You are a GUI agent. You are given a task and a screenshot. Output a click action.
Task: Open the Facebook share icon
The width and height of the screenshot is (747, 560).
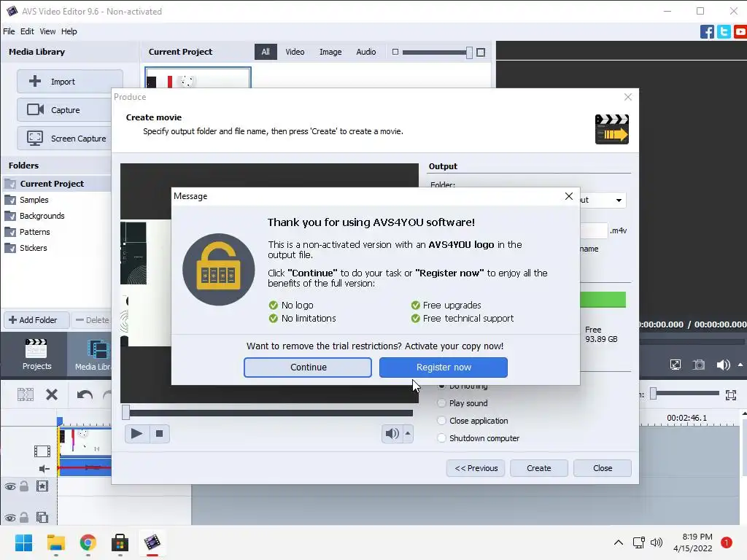pos(707,31)
